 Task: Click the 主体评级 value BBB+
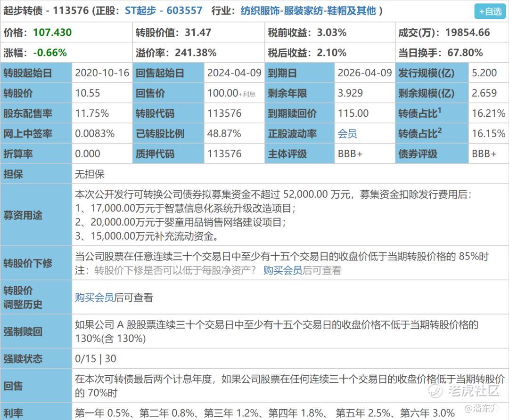click(x=350, y=153)
